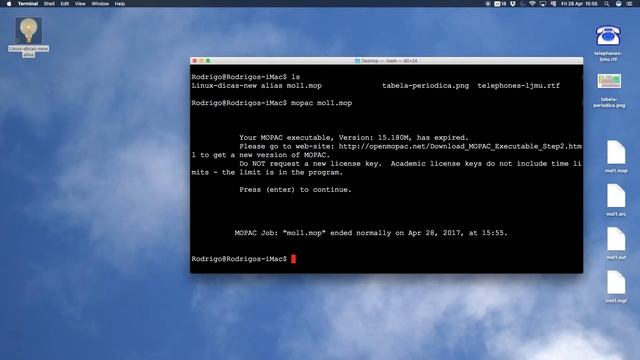
Task: Click the 'mopac mol1.mop' command text
Action: point(321,103)
